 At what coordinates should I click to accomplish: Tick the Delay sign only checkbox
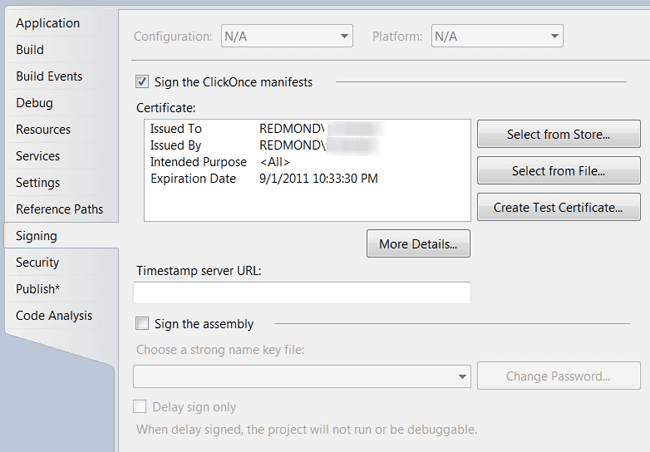pos(140,406)
